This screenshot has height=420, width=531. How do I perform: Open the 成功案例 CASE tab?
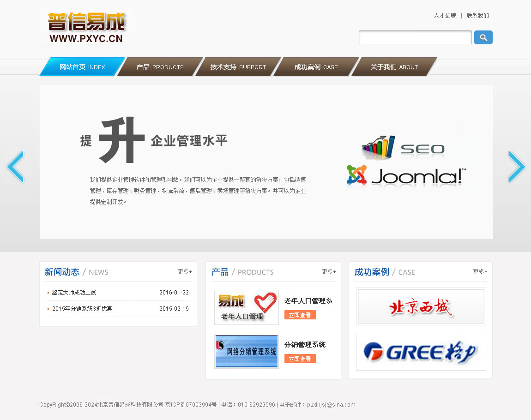(316, 67)
